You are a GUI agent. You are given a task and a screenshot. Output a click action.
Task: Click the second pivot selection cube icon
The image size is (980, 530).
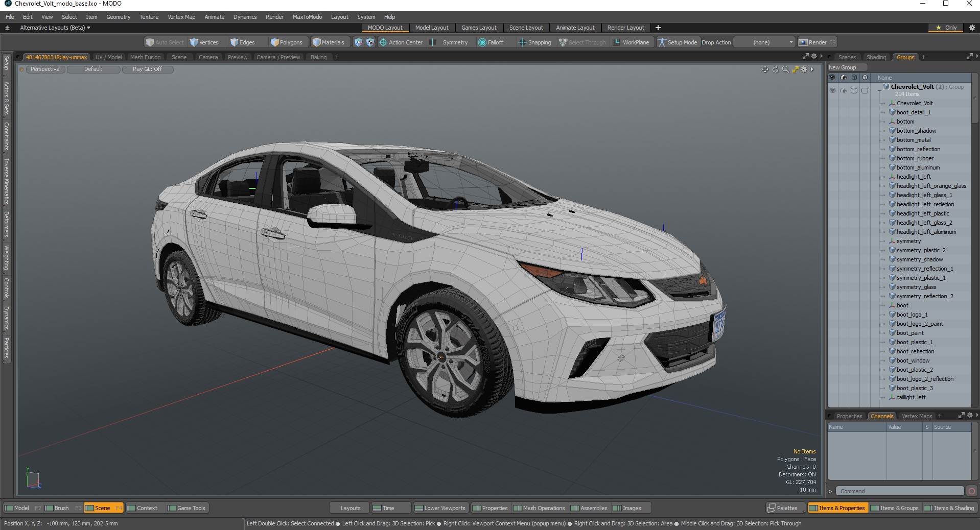tap(370, 42)
